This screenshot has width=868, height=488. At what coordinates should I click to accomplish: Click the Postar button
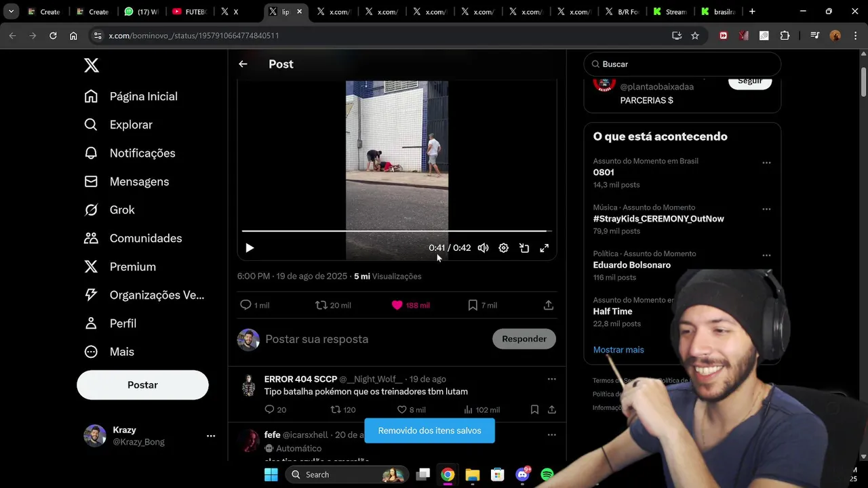pyautogui.click(x=142, y=385)
